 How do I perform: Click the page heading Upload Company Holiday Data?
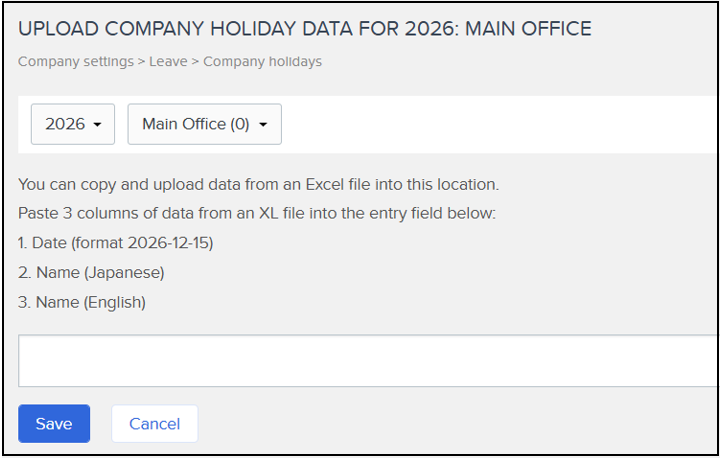click(x=304, y=28)
